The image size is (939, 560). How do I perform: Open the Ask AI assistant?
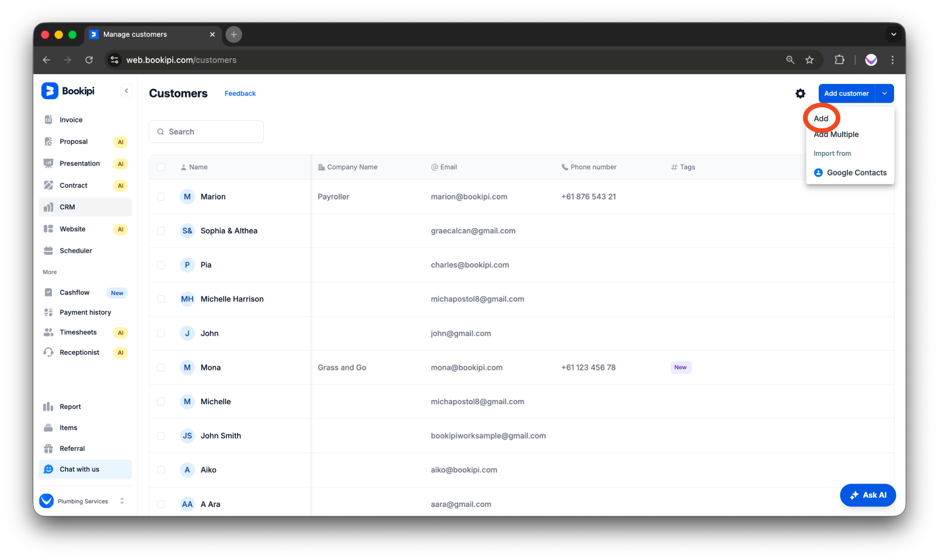tap(868, 495)
